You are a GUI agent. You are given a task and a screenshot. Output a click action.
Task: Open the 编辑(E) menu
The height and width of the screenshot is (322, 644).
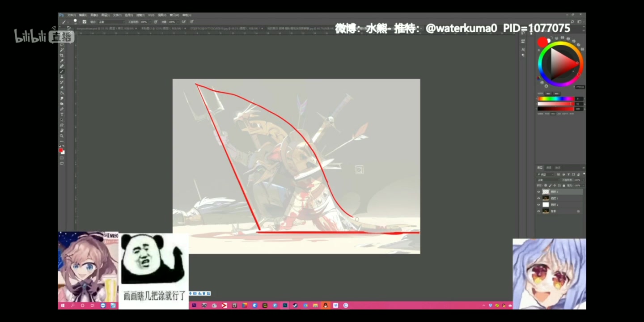83,15
